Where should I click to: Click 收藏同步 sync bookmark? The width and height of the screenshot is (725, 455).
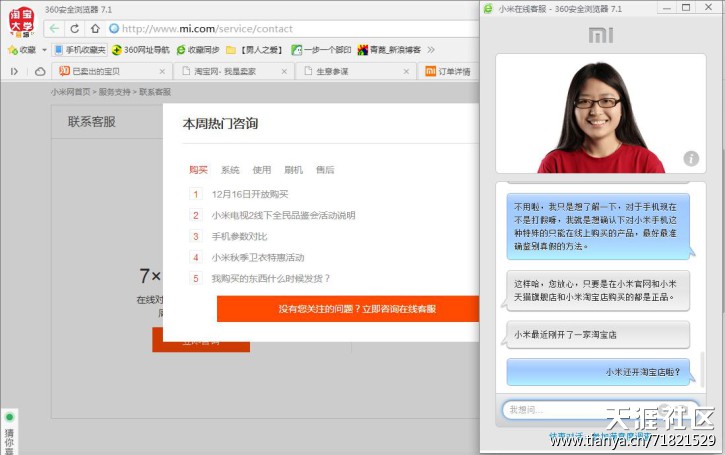(x=198, y=50)
